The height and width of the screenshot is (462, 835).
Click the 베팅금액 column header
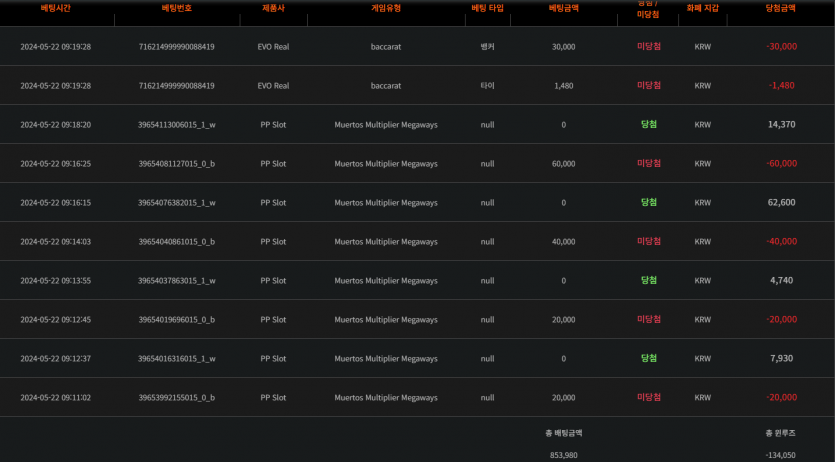563,8
